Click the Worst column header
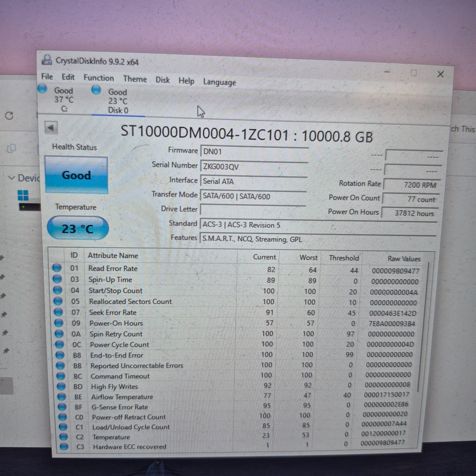This screenshot has width=476, height=476. [x=308, y=258]
